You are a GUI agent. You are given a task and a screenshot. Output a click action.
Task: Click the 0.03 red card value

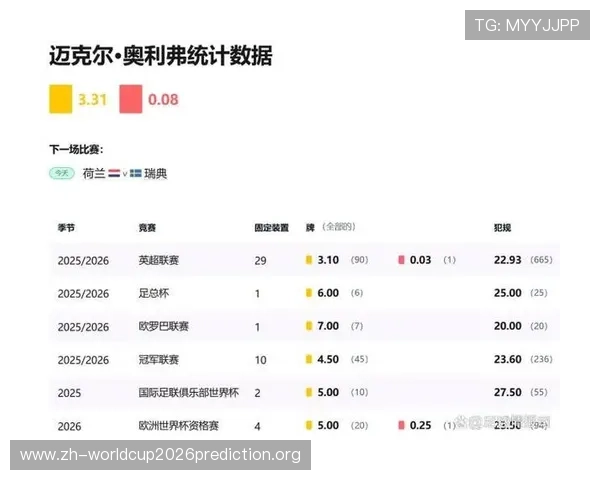[421, 260]
